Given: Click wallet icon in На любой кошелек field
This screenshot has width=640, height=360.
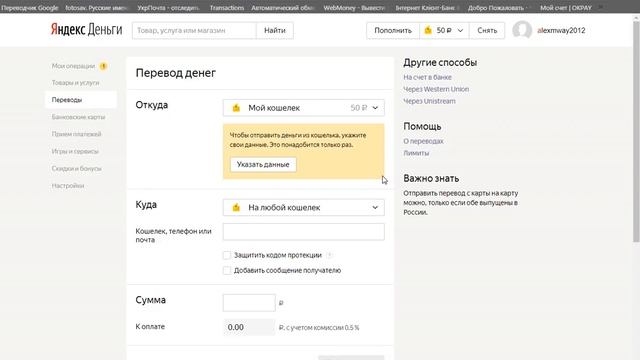Looking at the screenshot, I should click(x=236, y=207).
